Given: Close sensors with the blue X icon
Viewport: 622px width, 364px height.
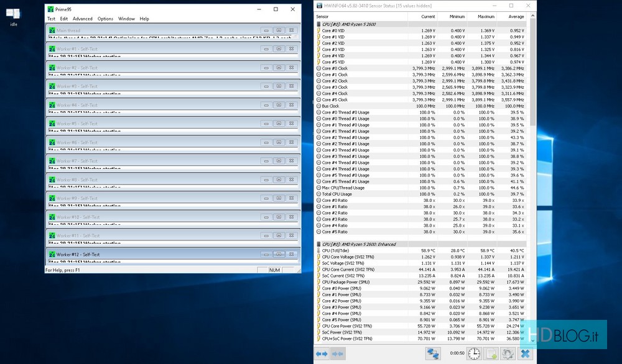Looking at the screenshot, I should pyautogui.click(x=526, y=353).
